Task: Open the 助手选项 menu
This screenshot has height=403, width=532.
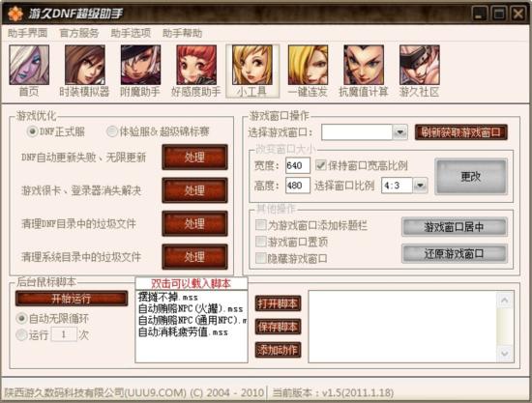Action: [131, 33]
